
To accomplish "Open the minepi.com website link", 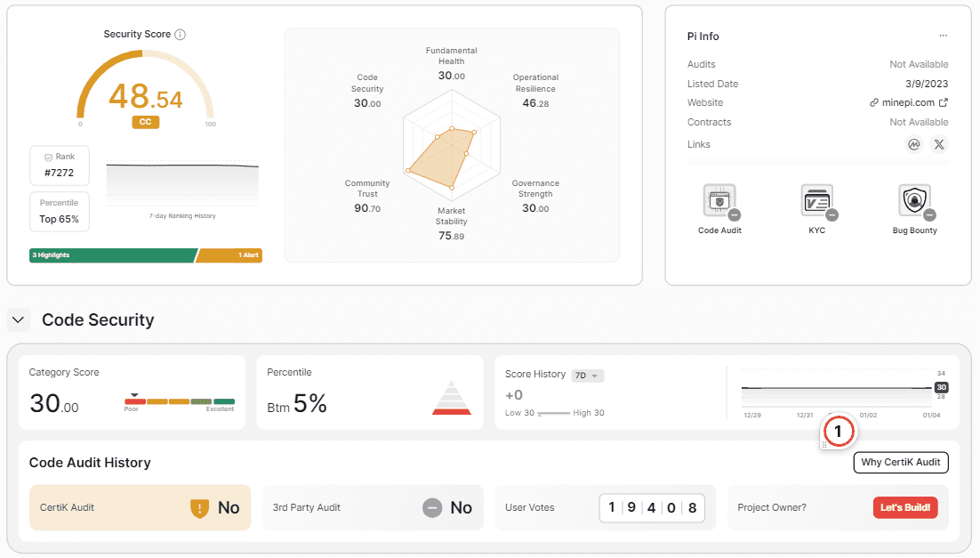I will point(908,103).
